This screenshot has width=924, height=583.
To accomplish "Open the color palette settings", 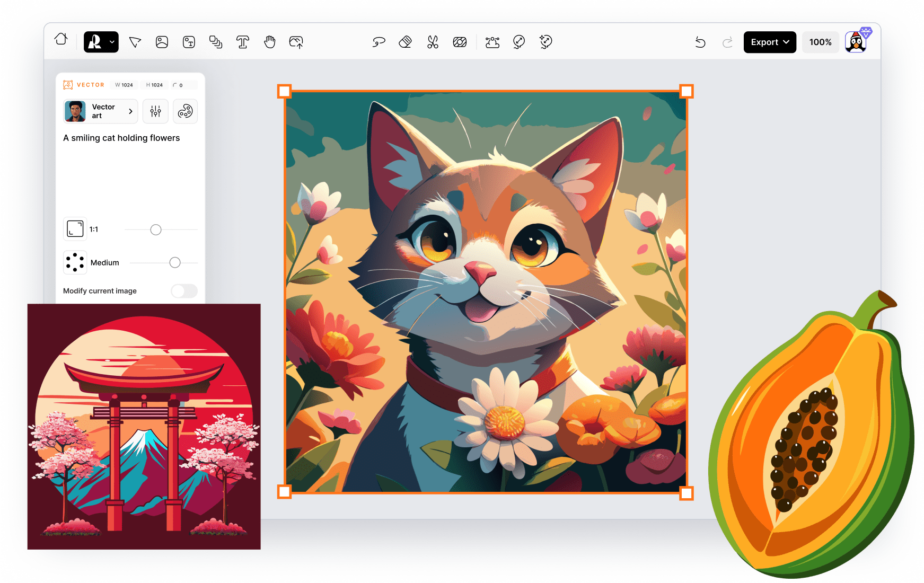I will (185, 111).
